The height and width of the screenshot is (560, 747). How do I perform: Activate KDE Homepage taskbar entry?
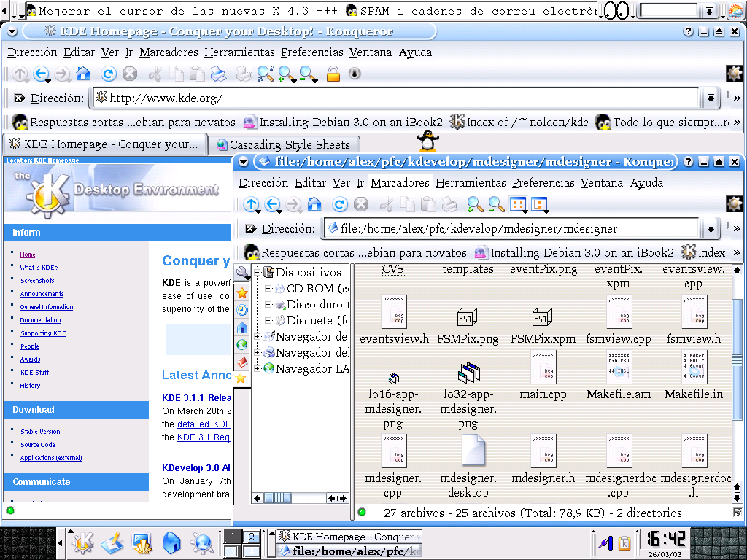[x=349, y=537]
